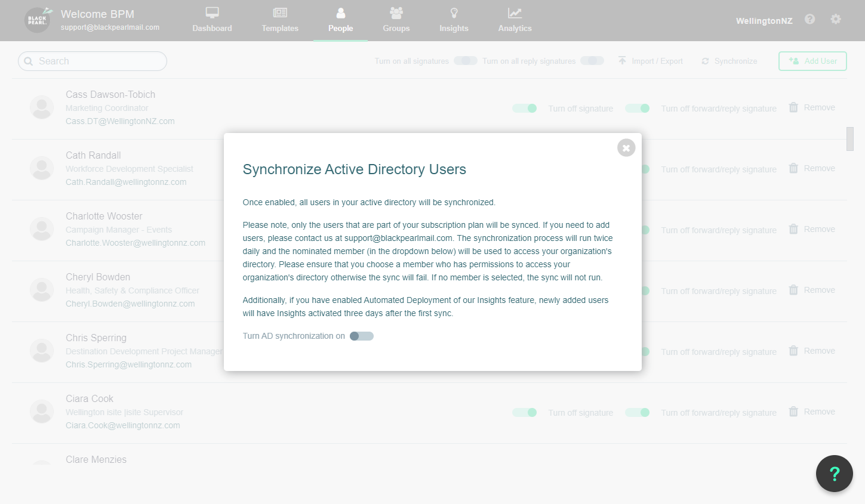Click the Synchronize refresh icon
Screen dimensions: 865x504
pyautogui.click(x=705, y=60)
